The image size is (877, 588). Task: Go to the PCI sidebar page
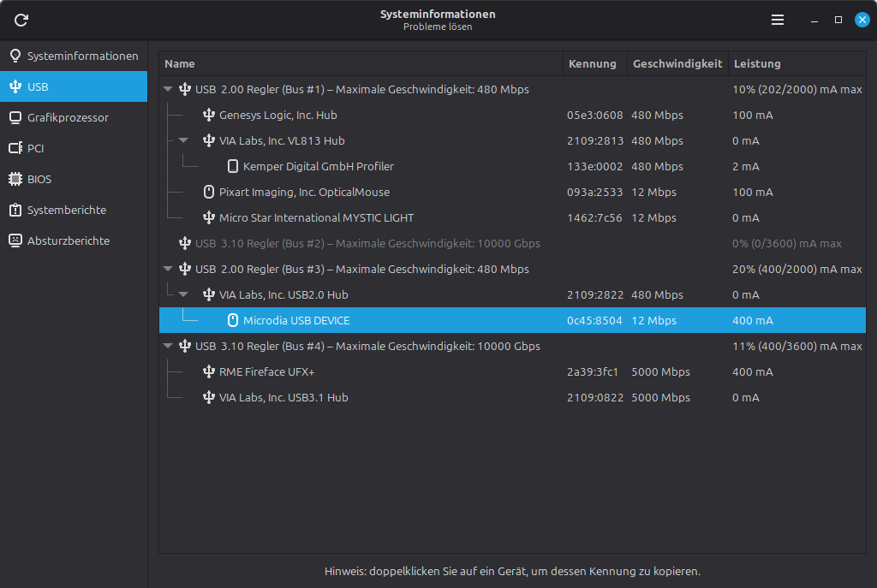click(35, 148)
